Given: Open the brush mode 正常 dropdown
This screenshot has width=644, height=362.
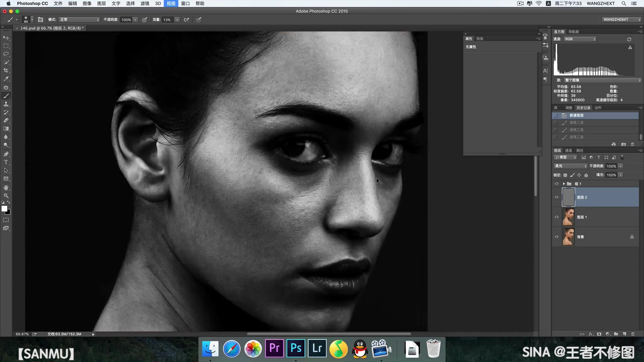Looking at the screenshot, I should 79,20.
